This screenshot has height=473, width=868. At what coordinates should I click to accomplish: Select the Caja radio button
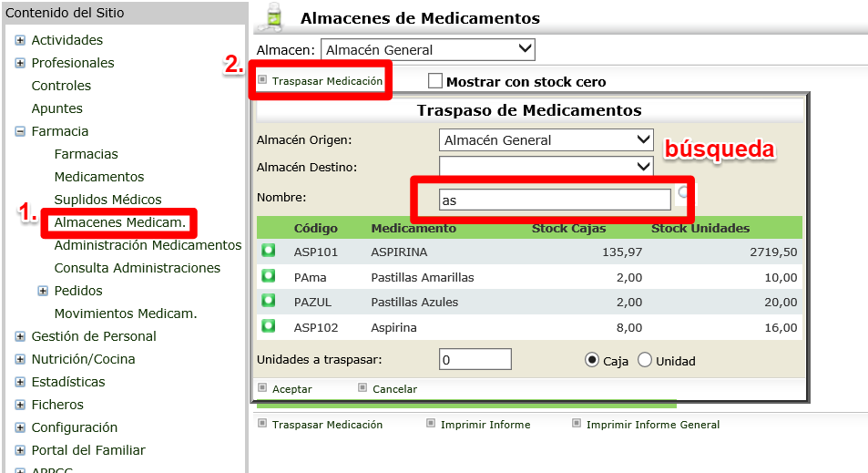coord(592,360)
